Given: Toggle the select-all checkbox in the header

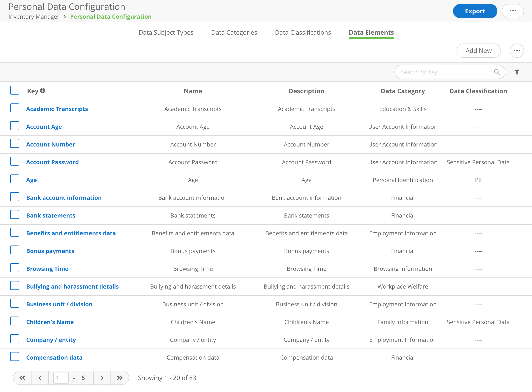Looking at the screenshot, I should (x=14, y=90).
